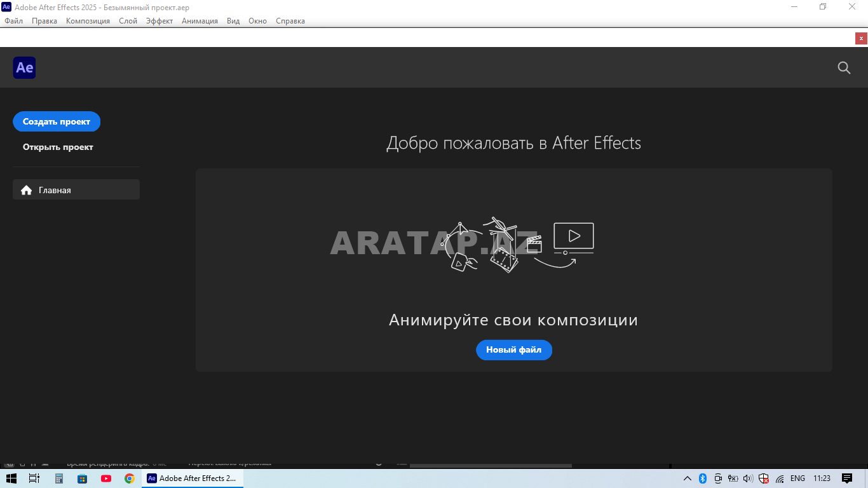Open Task View in the taskbar
The image size is (868, 488).
click(34, 478)
